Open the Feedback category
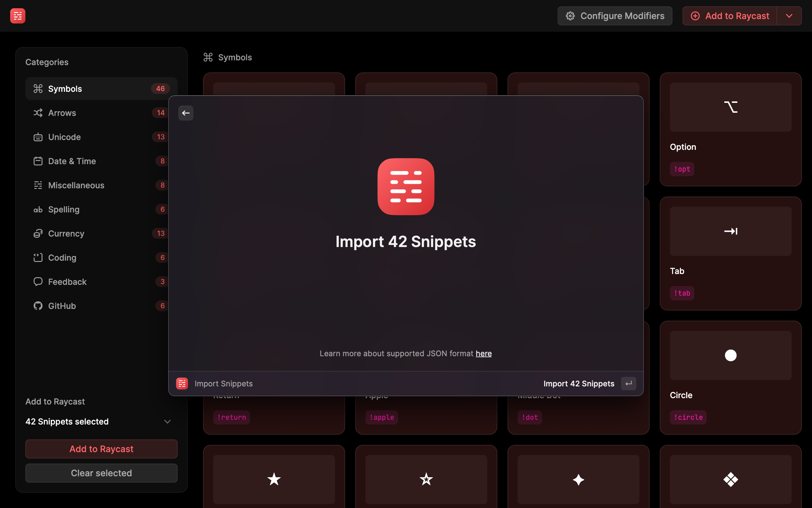Image resolution: width=812 pixels, height=508 pixels. [101, 282]
